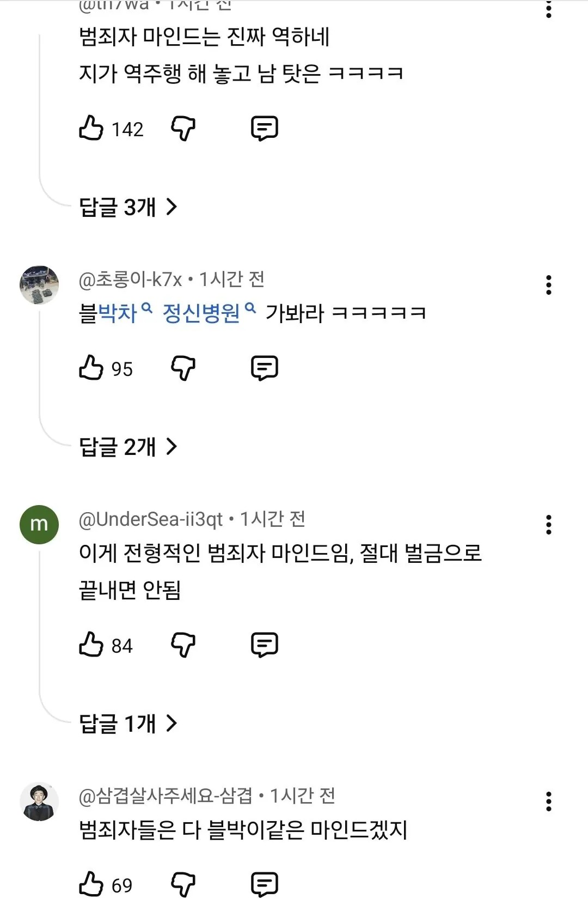Dislike the 초롱이-k7x comment
This screenshot has height=911, width=588.
[x=183, y=368]
